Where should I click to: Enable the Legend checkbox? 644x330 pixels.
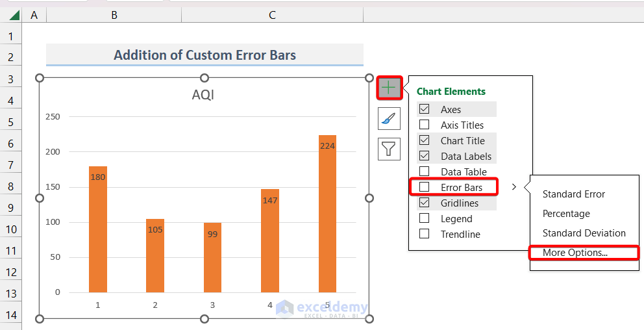(425, 219)
